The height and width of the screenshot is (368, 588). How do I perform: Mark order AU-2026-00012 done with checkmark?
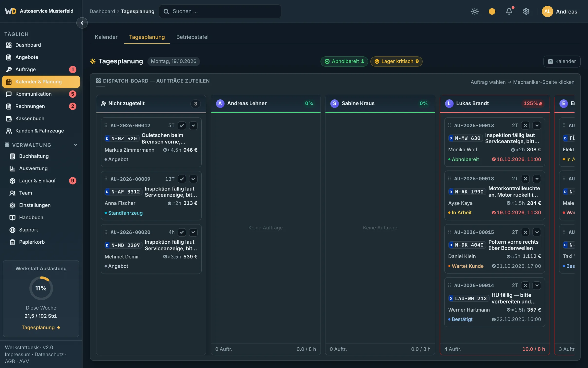182,125
